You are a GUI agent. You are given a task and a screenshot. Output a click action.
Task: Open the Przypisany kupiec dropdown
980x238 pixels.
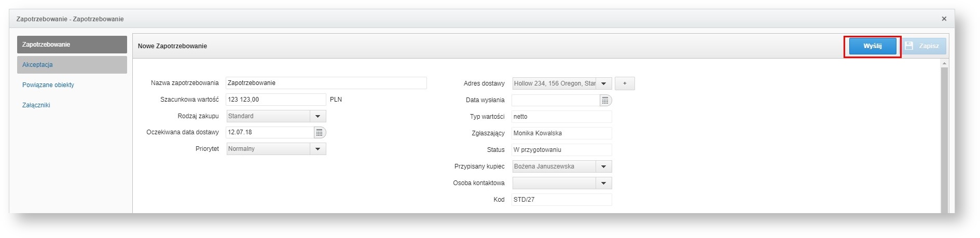click(x=603, y=167)
